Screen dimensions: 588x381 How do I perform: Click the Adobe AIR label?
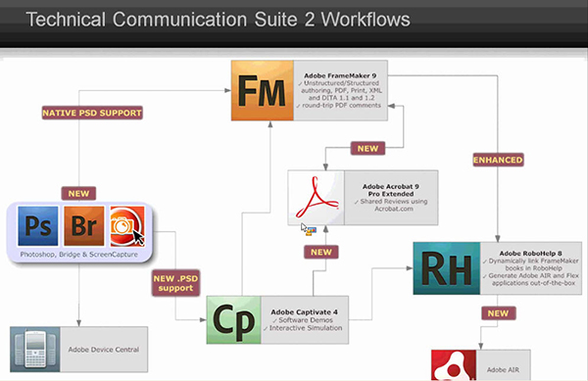pos(503,370)
